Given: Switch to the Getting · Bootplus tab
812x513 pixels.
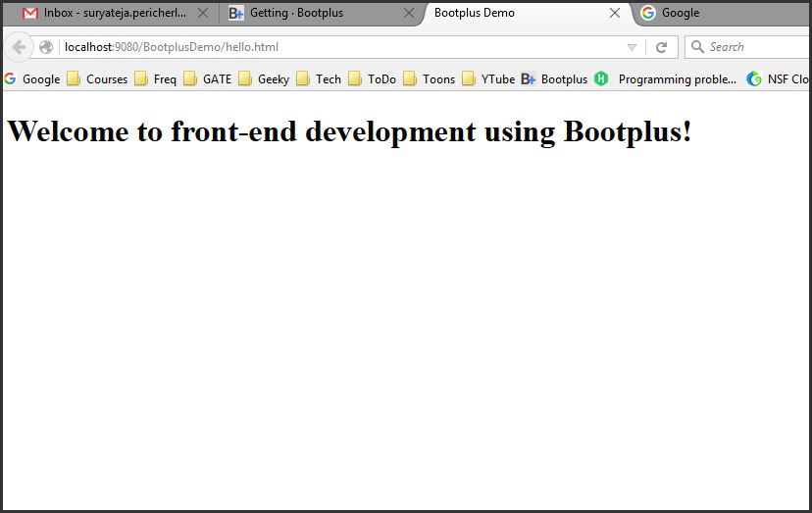Looking at the screenshot, I should coord(321,13).
